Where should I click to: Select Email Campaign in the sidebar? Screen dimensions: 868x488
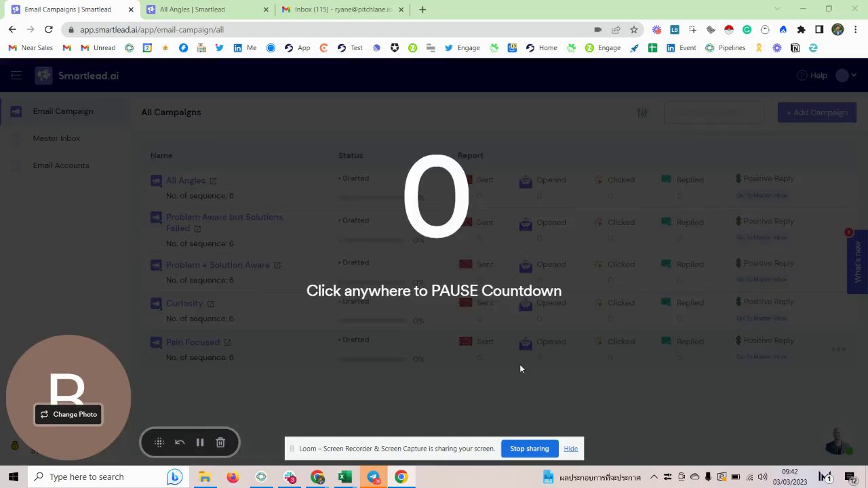tap(63, 111)
